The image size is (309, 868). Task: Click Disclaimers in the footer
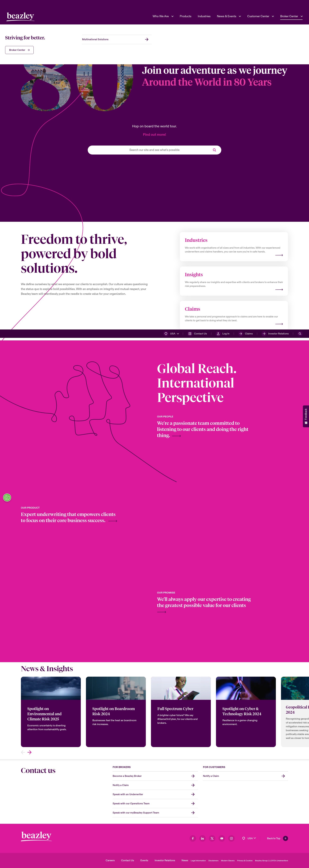pos(213,861)
